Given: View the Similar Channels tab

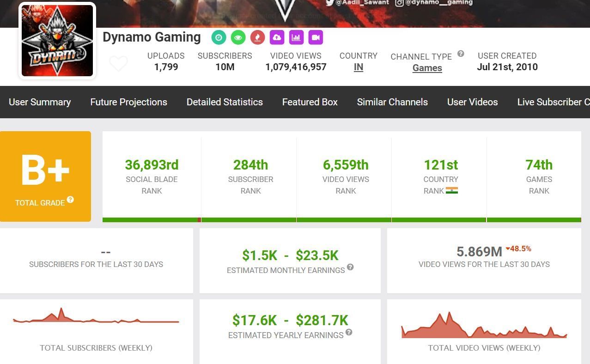Looking at the screenshot, I should pyautogui.click(x=392, y=102).
